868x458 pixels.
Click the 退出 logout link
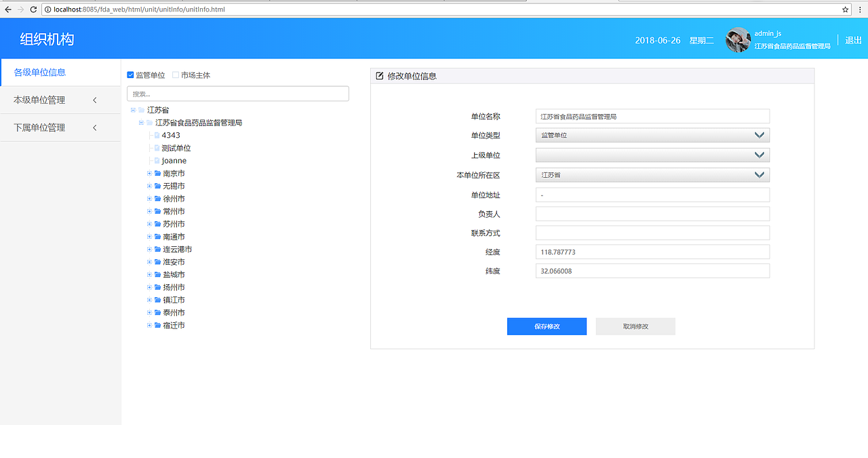[x=852, y=40]
